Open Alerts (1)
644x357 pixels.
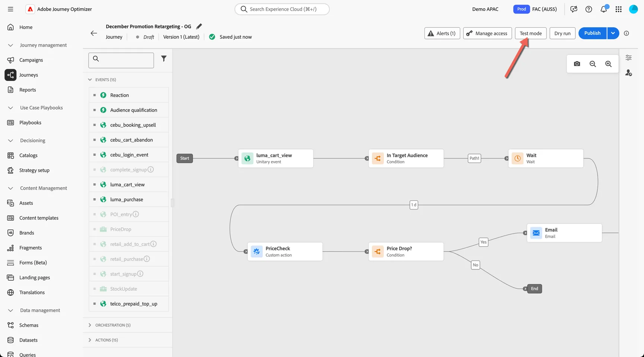coord(442,33)
